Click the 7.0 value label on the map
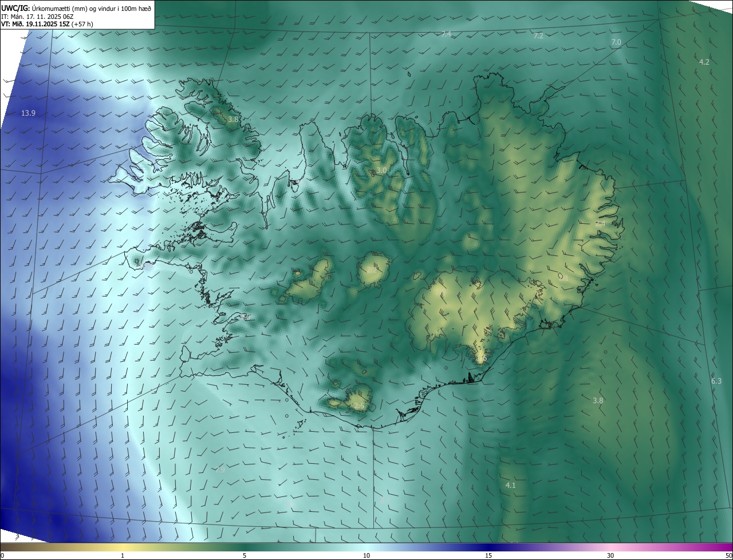 point(616,42)
